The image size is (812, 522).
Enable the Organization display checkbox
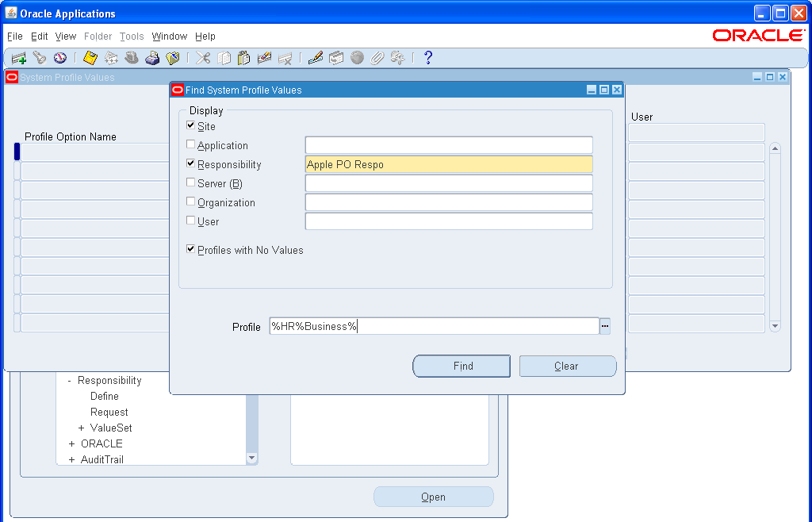pos(190,202)
